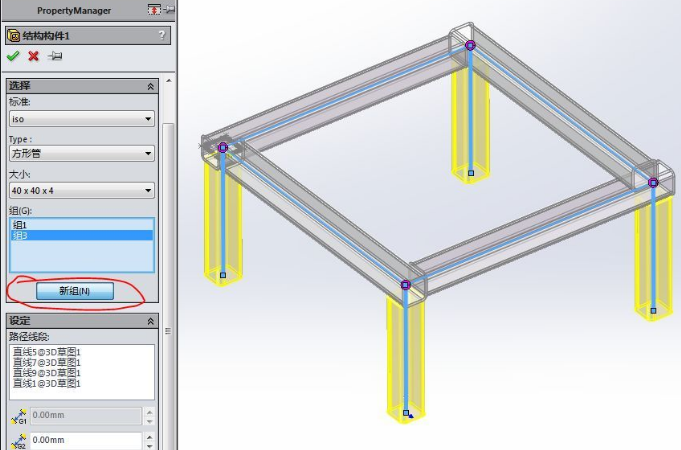This screenshot has height=450, width=681.
Task: Toggle the pushpin keep-visible icon
Action: 55,56
